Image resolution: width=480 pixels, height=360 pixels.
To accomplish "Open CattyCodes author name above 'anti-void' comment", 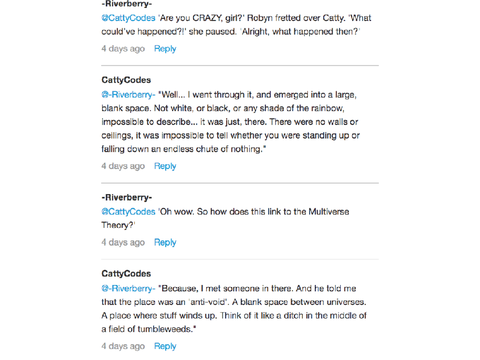I will (x=126, y=274).
